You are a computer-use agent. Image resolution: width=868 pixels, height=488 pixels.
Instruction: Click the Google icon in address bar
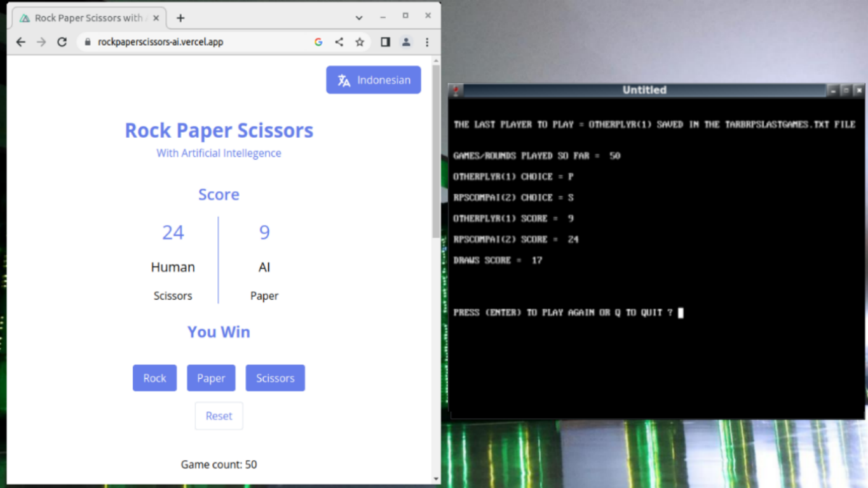coord(318,42)
